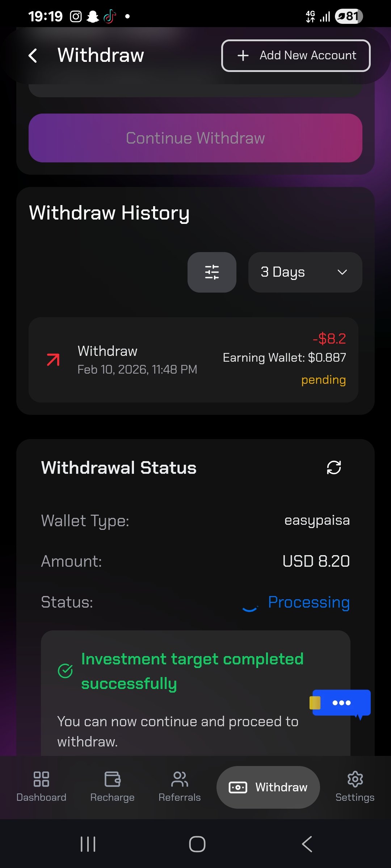The image size is (391, 868).
Task: Expand the 3 Days period dropdown
Action: (x=305, y=272)
